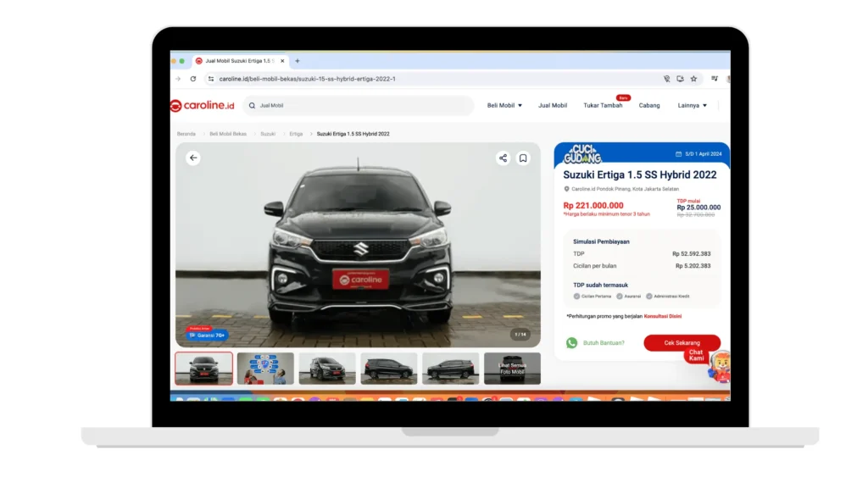Click the Caroline.id Pondok Pinang location text
The width and height of the screenshot is (868, 488).
625,189
